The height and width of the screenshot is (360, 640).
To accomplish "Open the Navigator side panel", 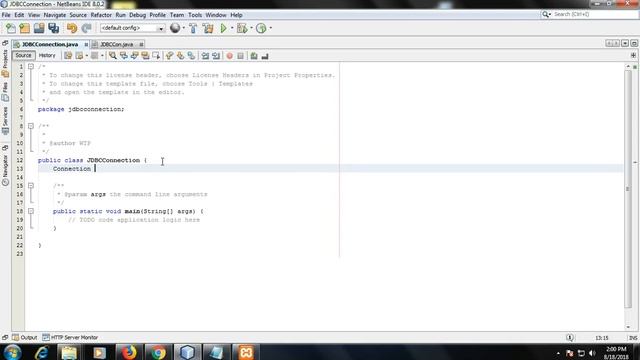I will click(x=5, y=170).
